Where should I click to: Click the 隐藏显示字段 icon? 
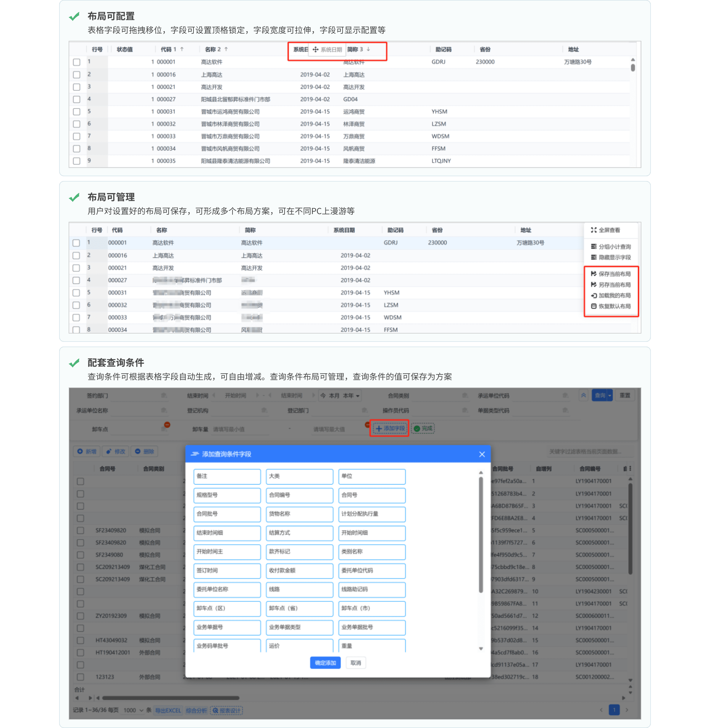pyautogui.click(x=594, y=257)
